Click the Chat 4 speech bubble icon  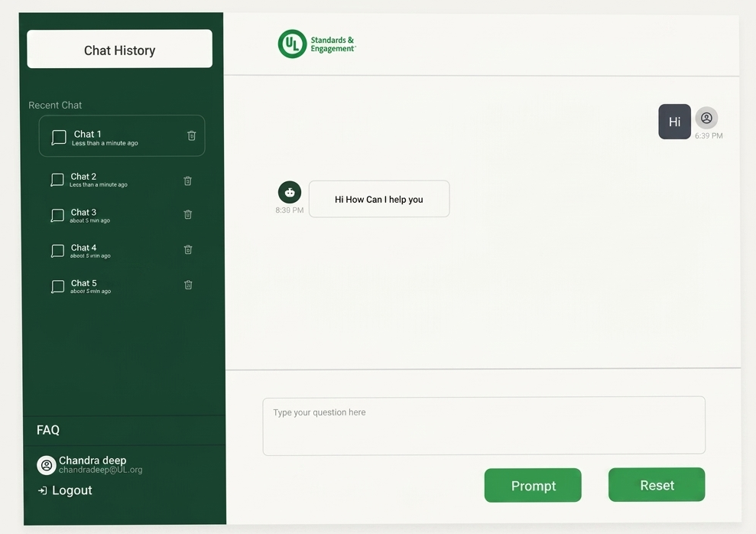[57, 251]
